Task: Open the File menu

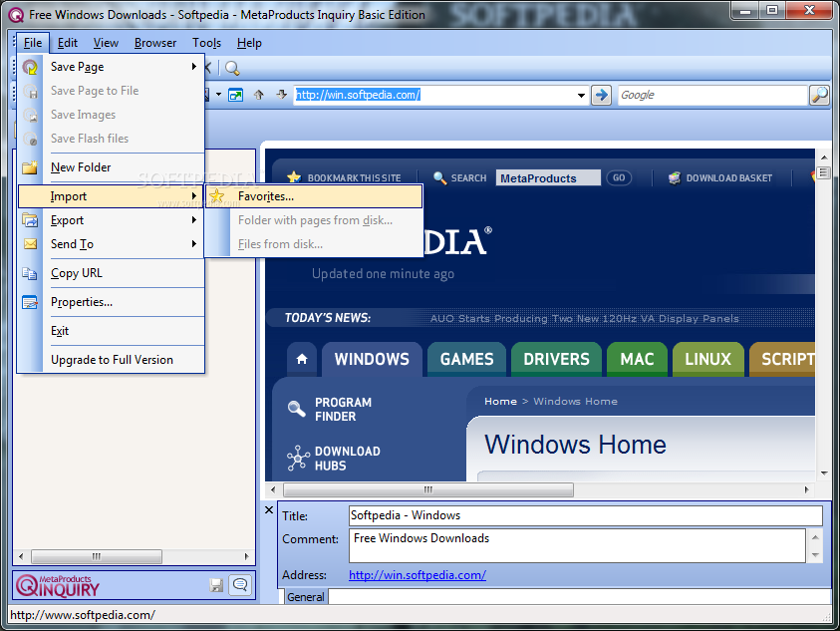Action: (33, 43)
